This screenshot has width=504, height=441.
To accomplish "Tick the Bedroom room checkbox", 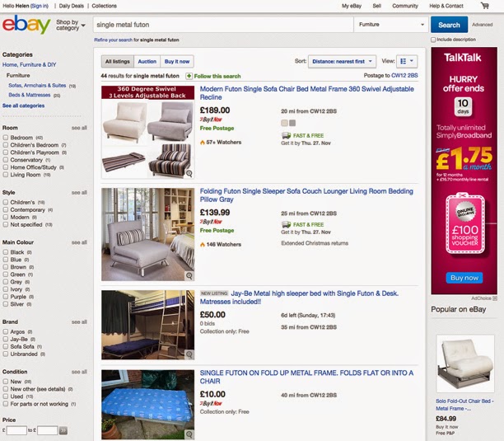I will [x=6, y=138].
